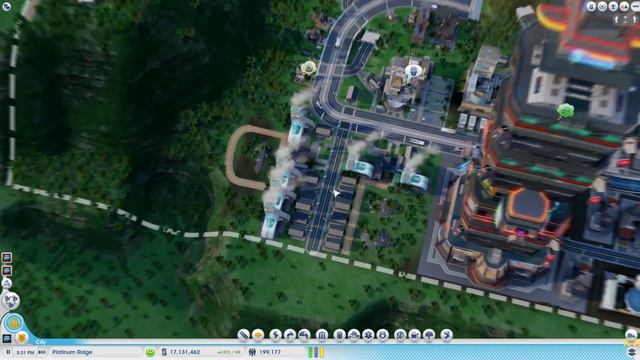Click the green happy bubble on skyscraper
This screenshot has width=640, height=360.
click(x=565, y=110)
